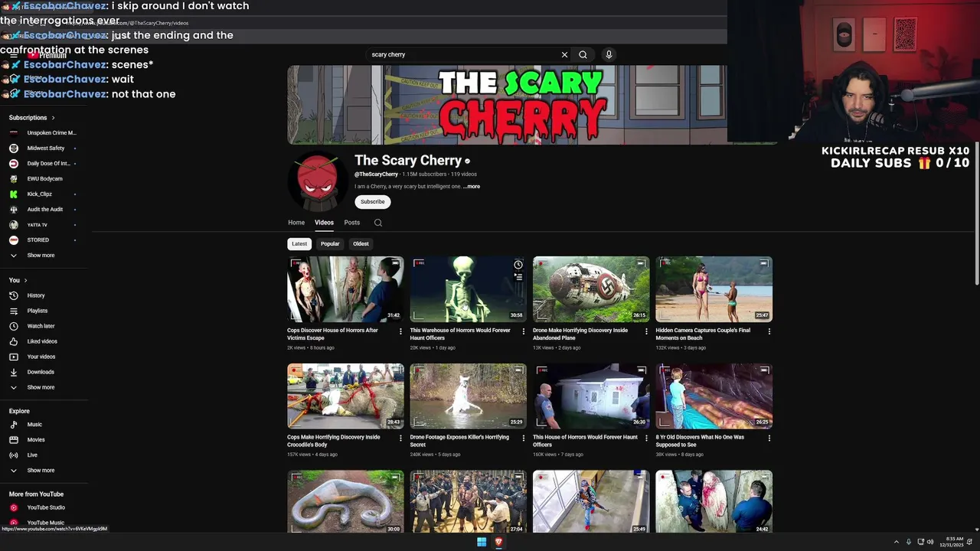Viewport: 980px width, 551px height.
Task: Open 8 Yr Old Discovers video thumbnail
Action: (x=714, y=396)
